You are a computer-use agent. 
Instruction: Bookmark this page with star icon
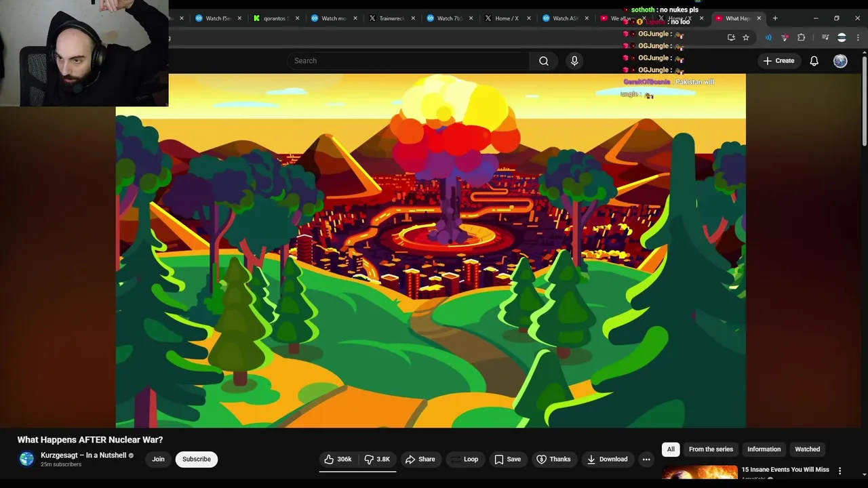[x=746, y=38]
